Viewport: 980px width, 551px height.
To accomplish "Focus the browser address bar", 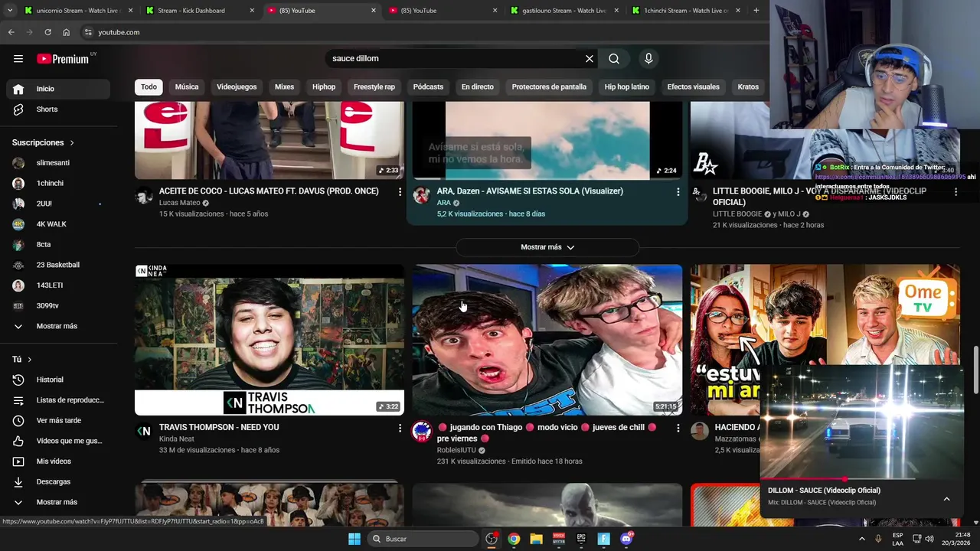I will 425,32.
